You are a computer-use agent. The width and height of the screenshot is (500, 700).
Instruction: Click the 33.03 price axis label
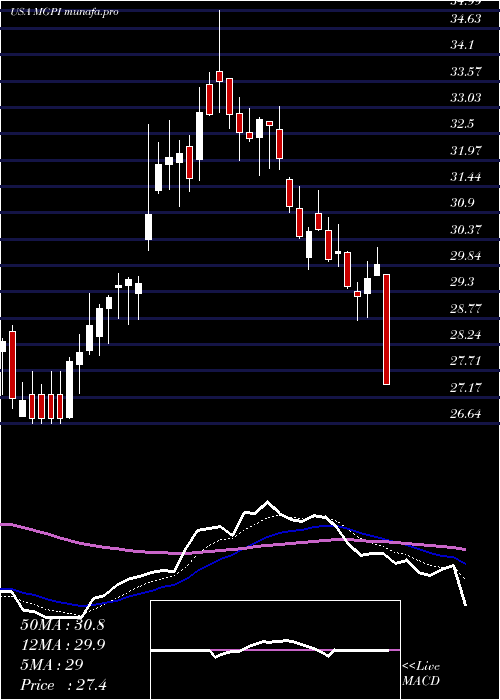pyautogui.click(x=466, y=98)
